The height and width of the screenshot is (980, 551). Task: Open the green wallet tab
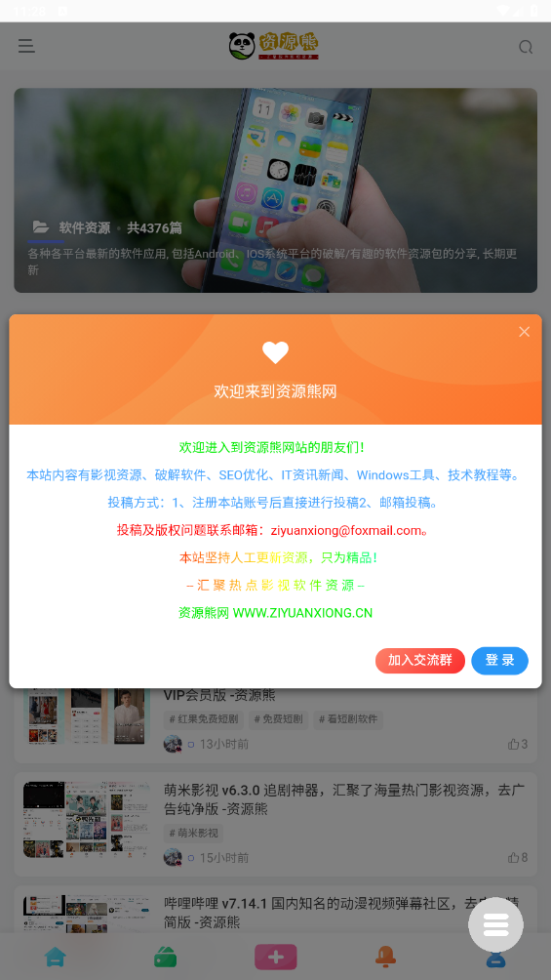(165, 957)
